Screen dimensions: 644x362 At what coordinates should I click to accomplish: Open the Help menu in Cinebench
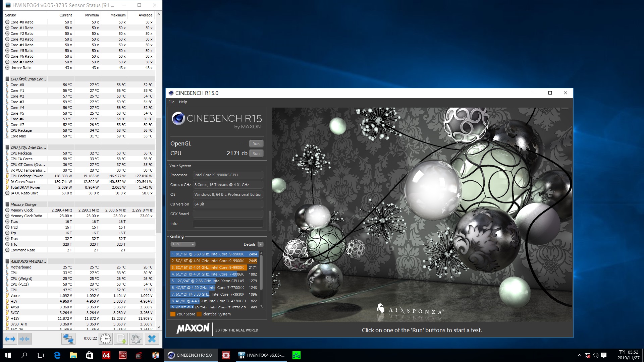pyautogui.click(x=183, y=102)
